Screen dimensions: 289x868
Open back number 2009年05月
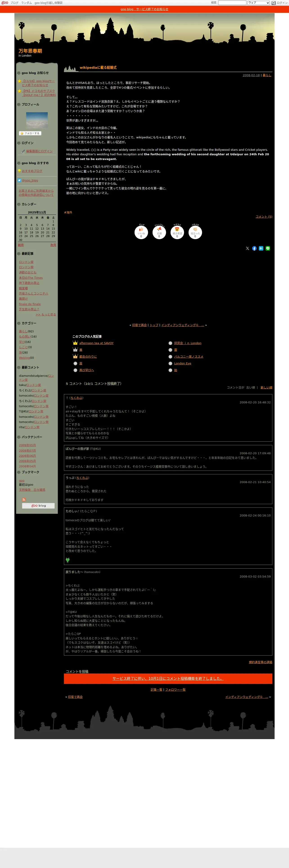27,445
